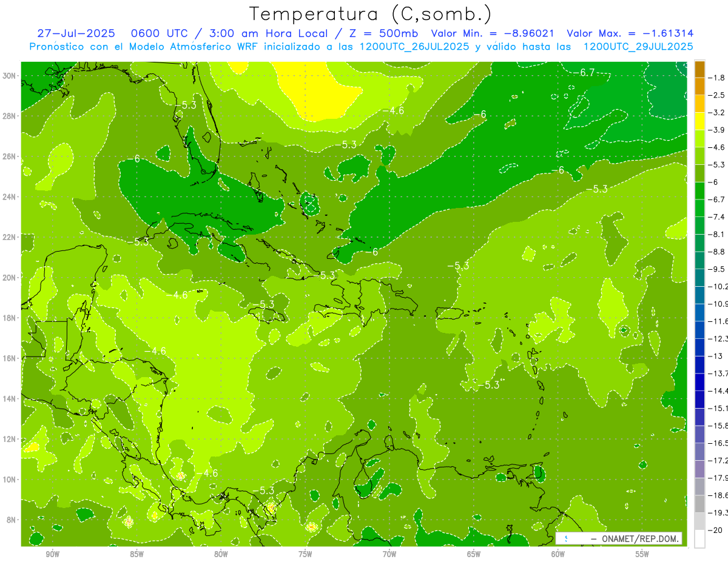Click the legend swatch between -11.6 and -12.3
Image resolution: width=728 pixels, height=562 pixels.
(x=699, y=330)
